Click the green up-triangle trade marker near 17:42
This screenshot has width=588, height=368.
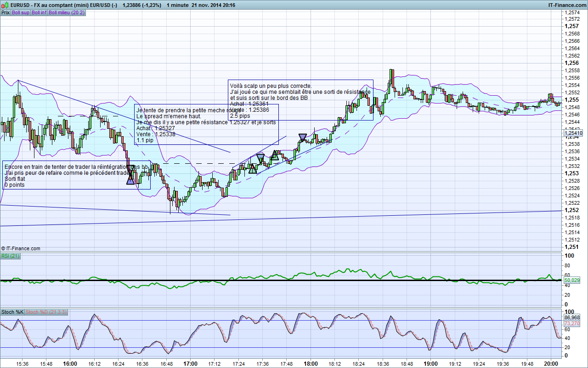coord(275,155)
